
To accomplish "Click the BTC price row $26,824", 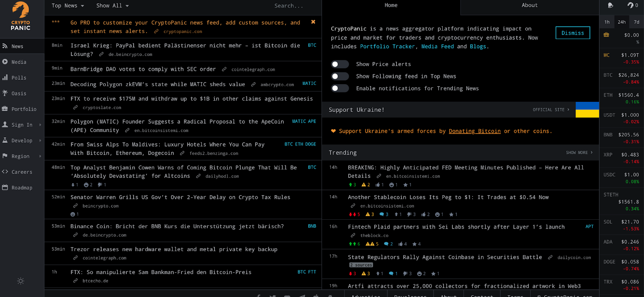I will pyautogui.click(x=621, y=78).
